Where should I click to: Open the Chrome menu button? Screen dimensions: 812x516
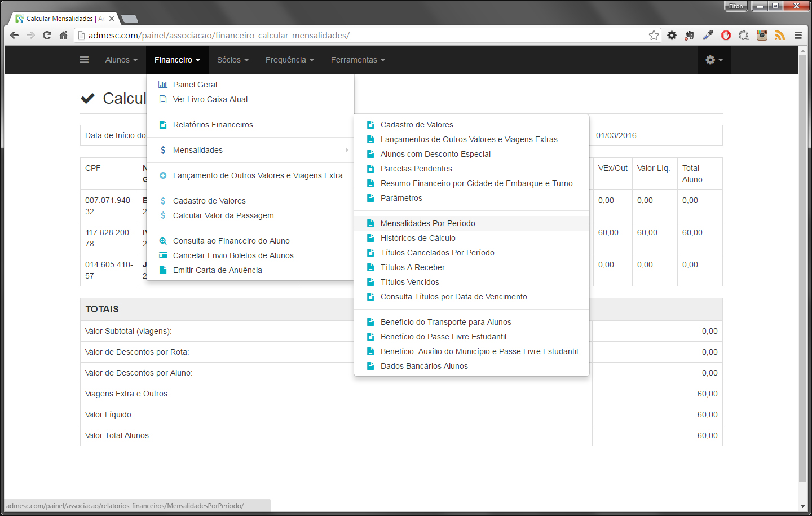click(798, 36)
